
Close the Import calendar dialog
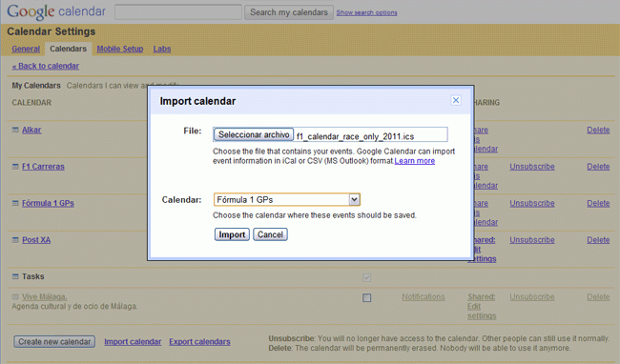(x=456, y=100)
